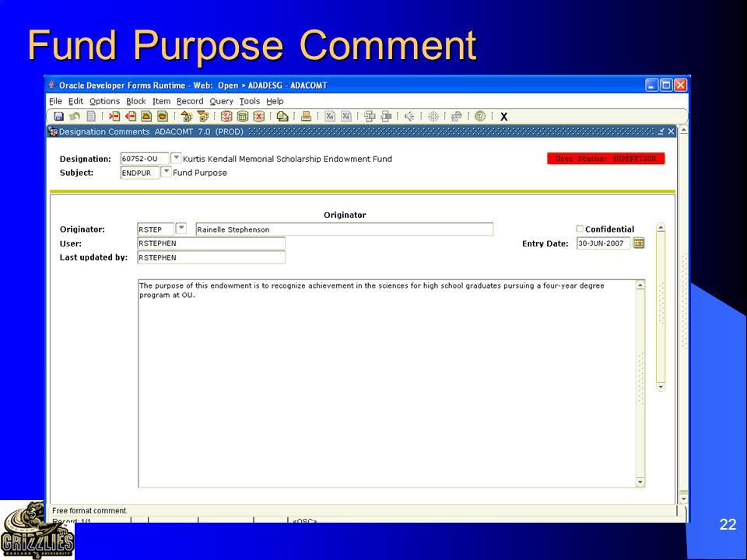Click the Remove Record toolbar icon

[x=131, y=116]
